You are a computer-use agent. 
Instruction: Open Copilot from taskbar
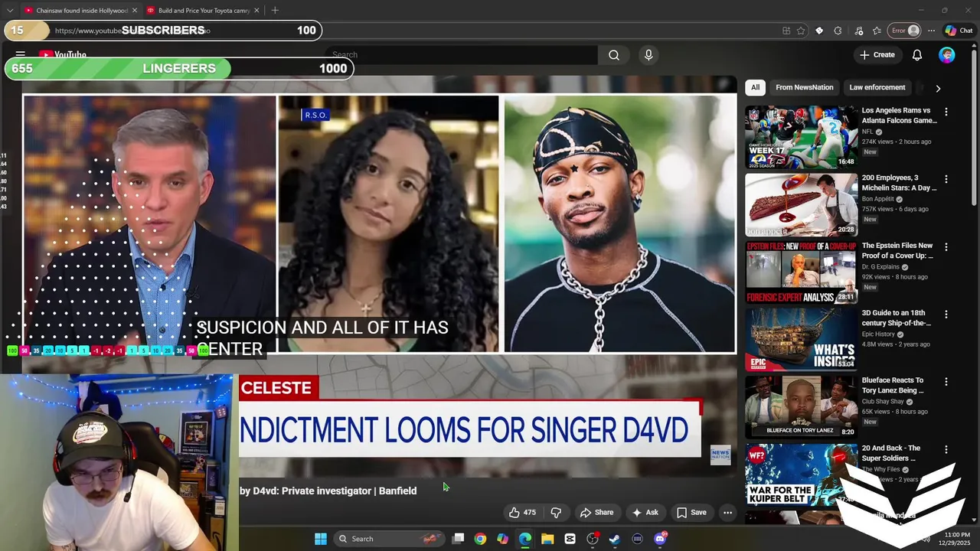coord(502,539)
